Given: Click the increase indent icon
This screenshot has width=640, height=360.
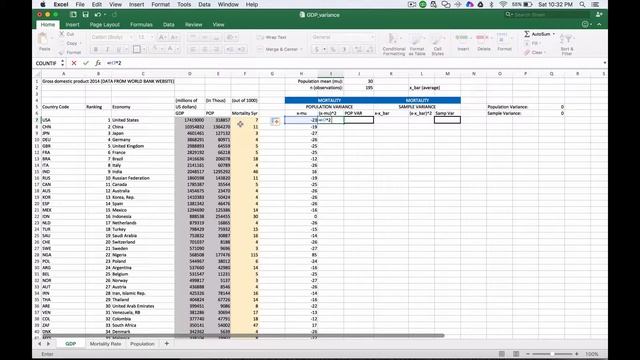Looking at the screenshot, I should pos(242,49).
